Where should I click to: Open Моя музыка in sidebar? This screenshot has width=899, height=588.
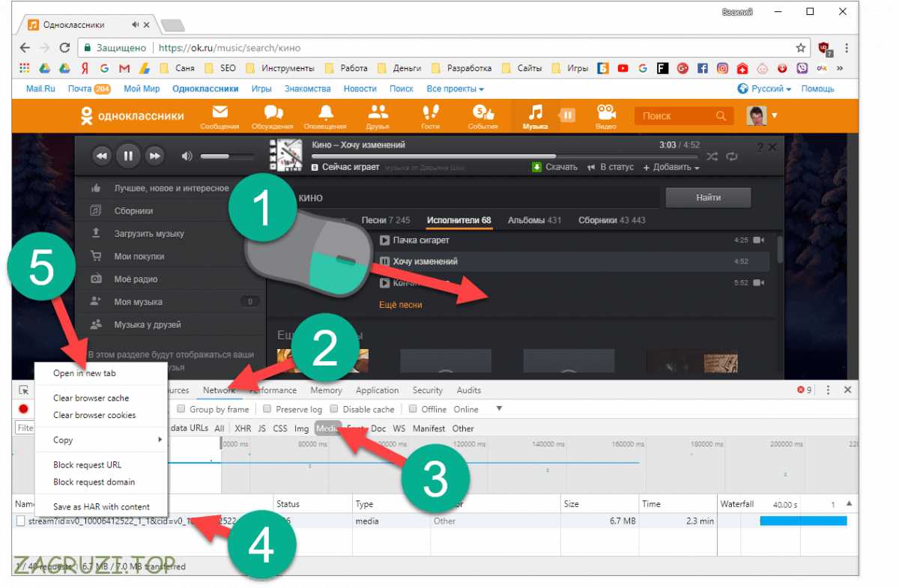coord(138,302)
